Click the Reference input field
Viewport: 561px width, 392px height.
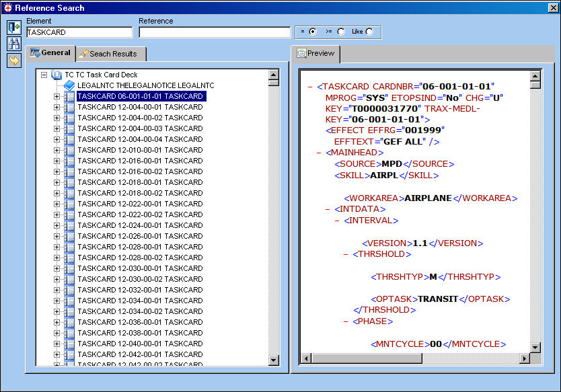pos(215,32)
